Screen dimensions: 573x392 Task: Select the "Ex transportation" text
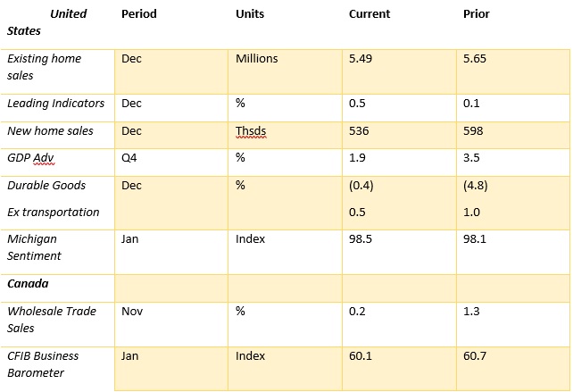point(54,213)
